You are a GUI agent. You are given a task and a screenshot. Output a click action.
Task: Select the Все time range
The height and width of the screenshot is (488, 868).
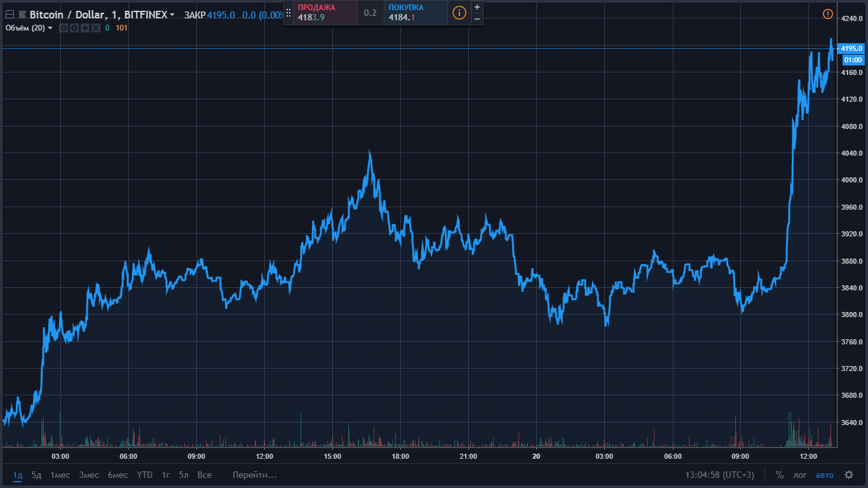(205, 475)
